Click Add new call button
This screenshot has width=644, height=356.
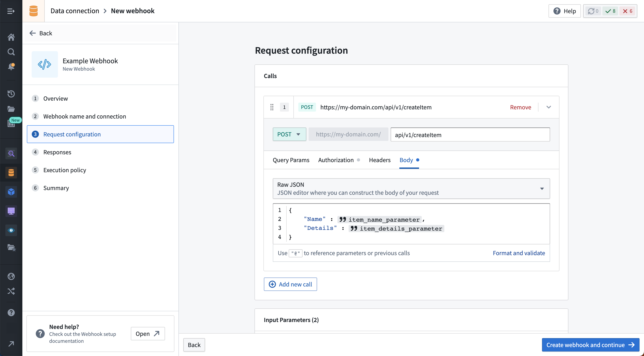coord(290,284)
